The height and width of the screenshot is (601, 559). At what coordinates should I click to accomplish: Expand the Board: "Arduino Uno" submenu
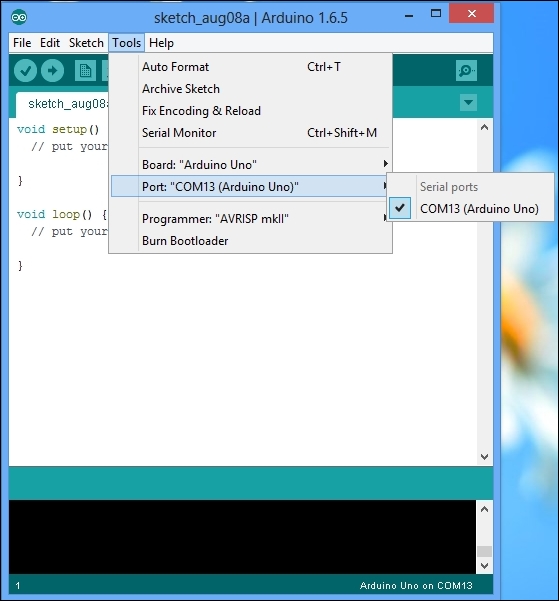click(250, 164)
